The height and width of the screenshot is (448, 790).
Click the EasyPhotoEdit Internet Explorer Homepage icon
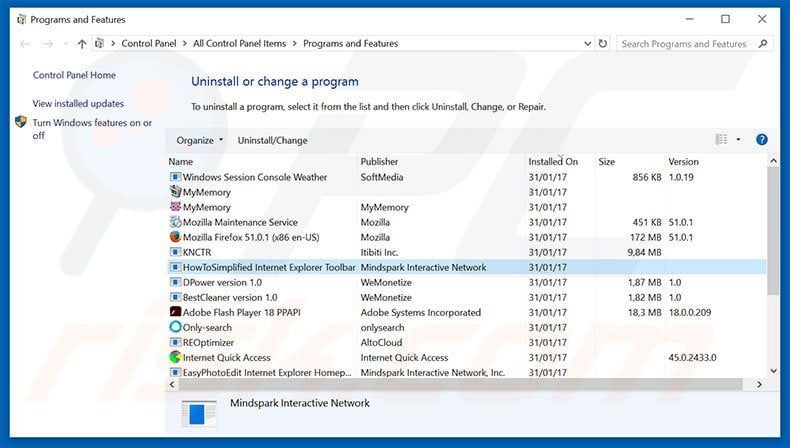[175, 372]
